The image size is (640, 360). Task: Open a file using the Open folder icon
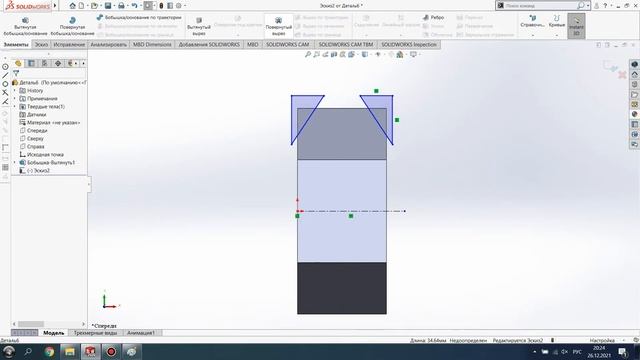(94, 6)
